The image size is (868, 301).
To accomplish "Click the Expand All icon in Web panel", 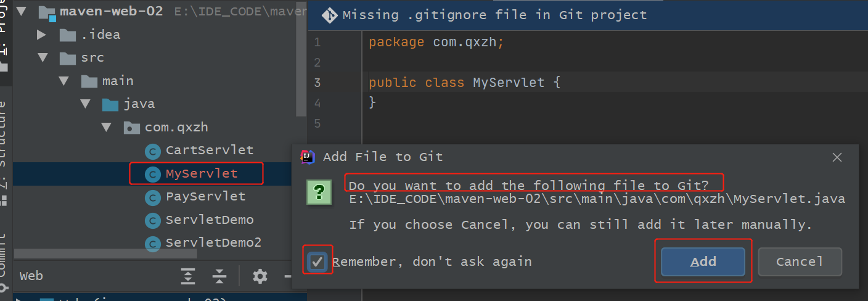I will click(x=188, y=276).
